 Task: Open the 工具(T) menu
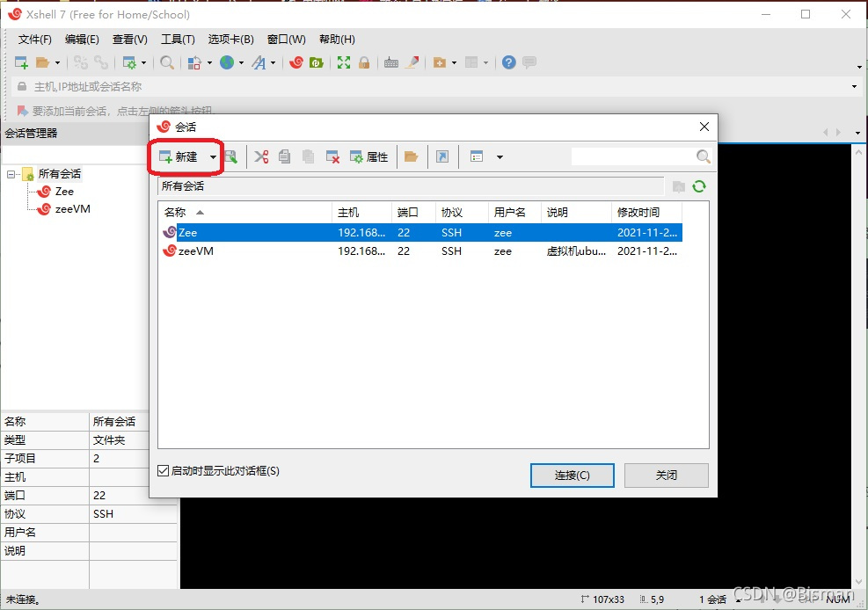[x=178, y=40]
